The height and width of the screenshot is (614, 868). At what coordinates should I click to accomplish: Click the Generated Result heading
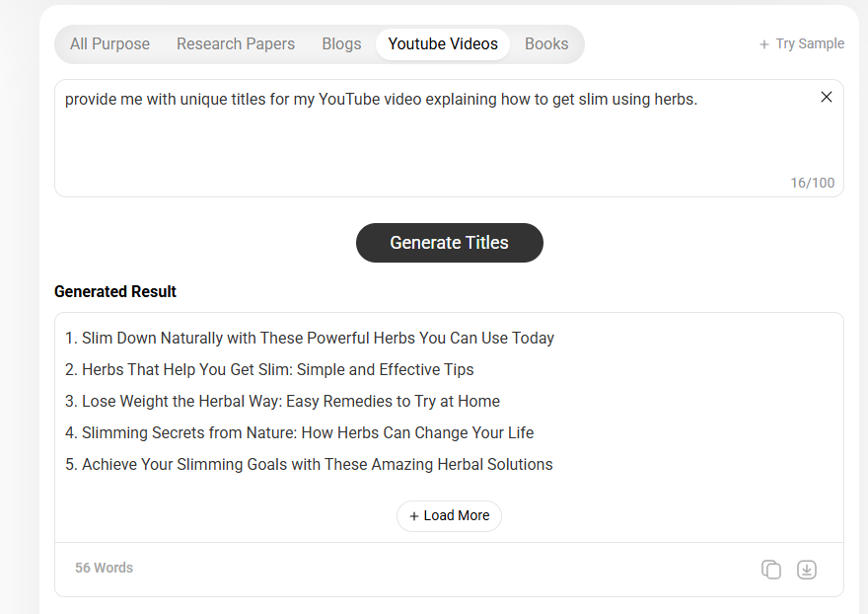[x=115, y=291]
